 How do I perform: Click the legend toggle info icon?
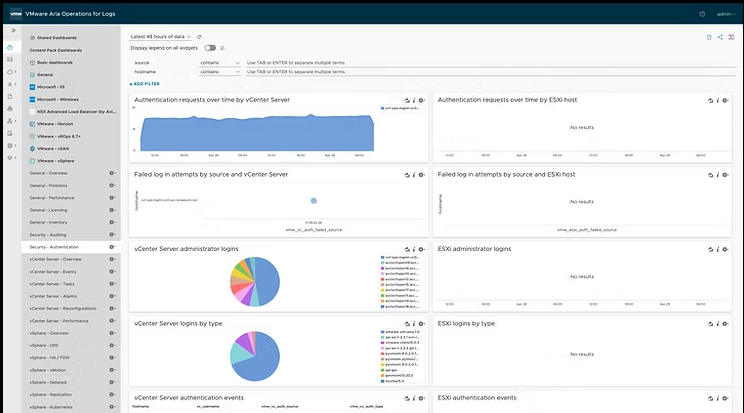[222, 48]
